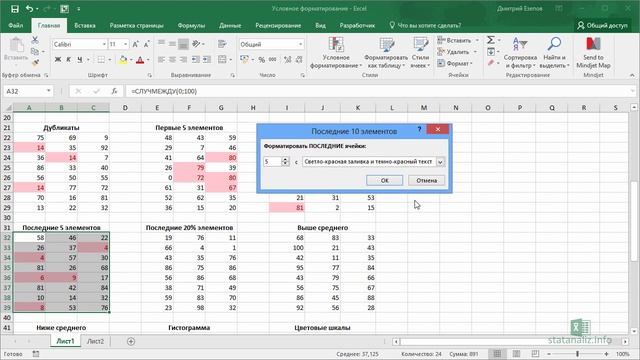Open the format style dropdown in dialog
Image resolution: width=640 pixels, height=360 pixels.
pyautogui.click(x=440, y=162)
